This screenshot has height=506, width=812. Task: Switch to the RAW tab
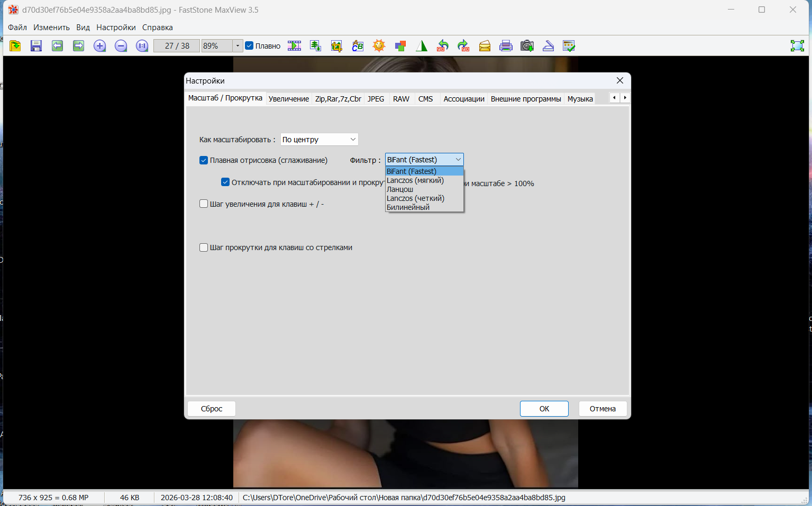click(x=402, y=99)
